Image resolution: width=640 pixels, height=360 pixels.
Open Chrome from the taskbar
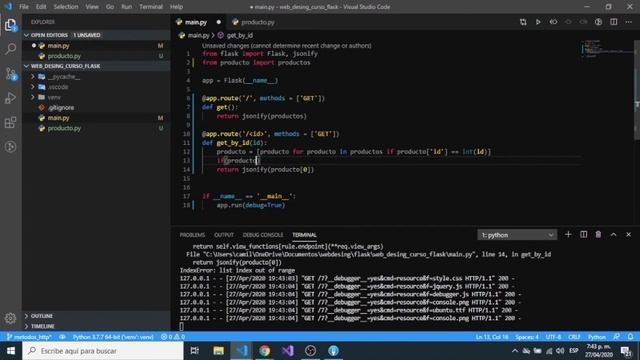(264, 351)
